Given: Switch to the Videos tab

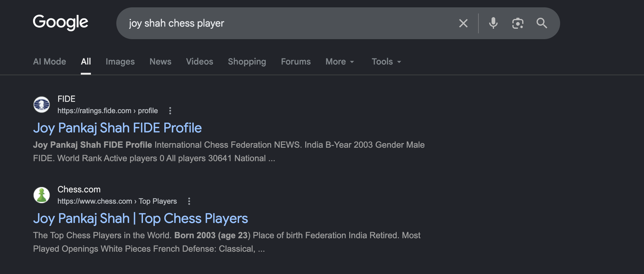Looking at the screenshot, I should [x=200, y=62].
